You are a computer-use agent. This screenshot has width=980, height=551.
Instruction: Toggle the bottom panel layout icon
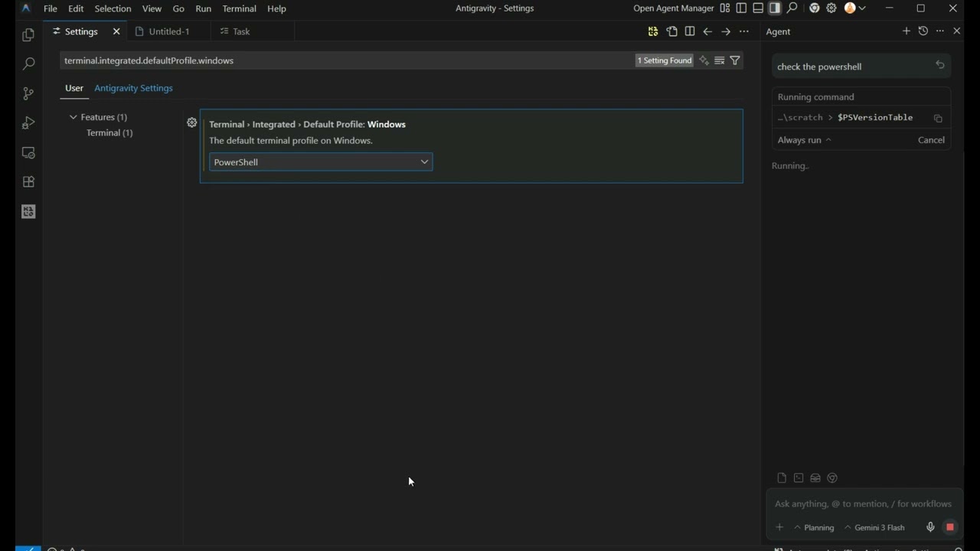pos(758,8)
